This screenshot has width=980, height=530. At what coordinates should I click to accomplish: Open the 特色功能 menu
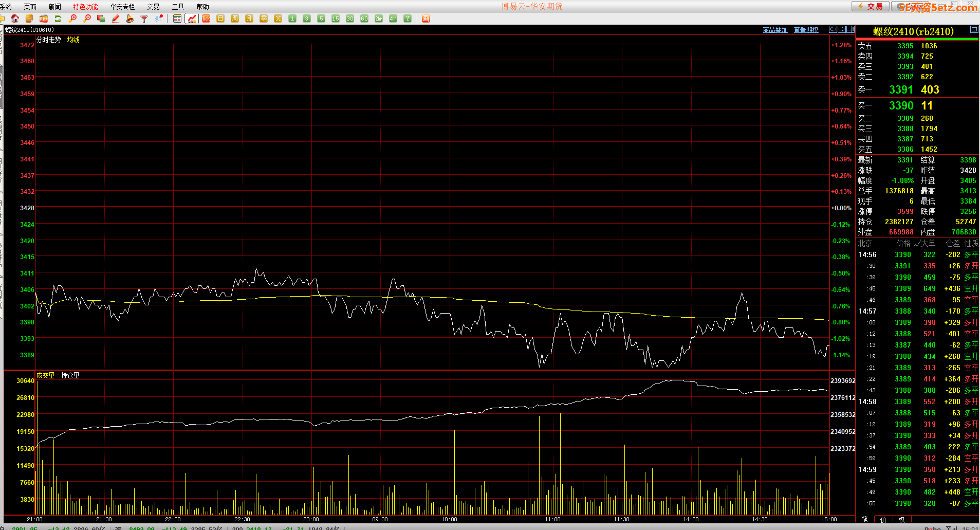(85, 7)
